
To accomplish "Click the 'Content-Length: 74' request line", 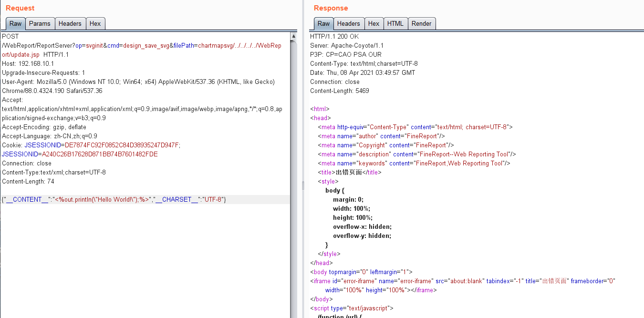I will [28, 181].
